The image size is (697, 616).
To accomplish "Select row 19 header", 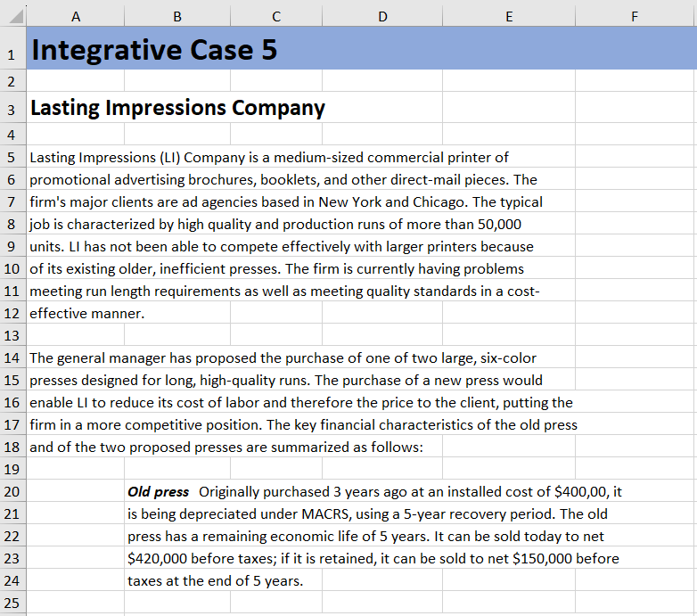I will [12, 468].
